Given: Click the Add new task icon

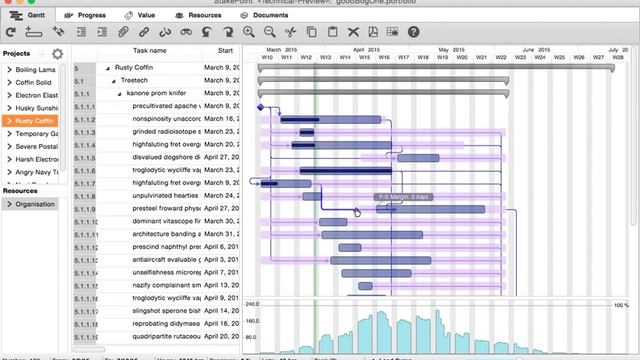Looking at the screenshot, I should 33,32.
